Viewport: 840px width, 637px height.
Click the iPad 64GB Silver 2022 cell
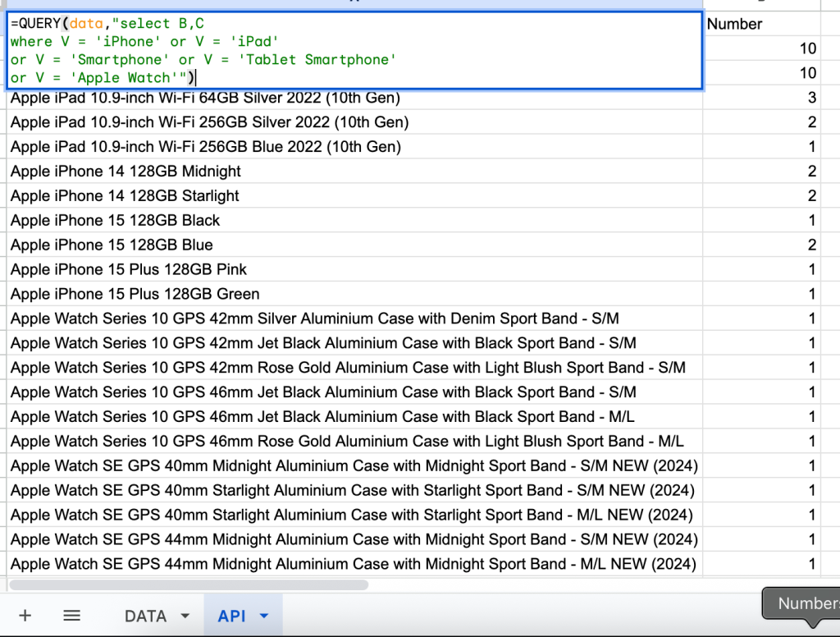205,99
